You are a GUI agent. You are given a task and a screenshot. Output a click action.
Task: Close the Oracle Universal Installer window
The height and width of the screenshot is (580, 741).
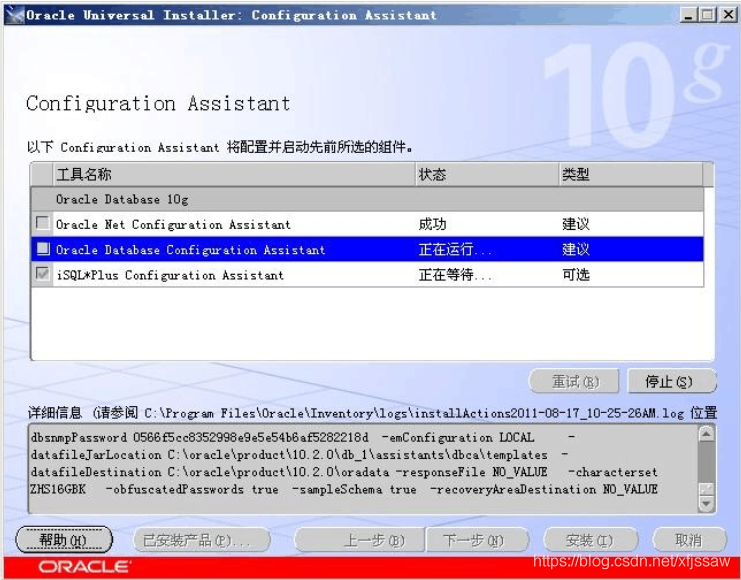tap(728, 15)
